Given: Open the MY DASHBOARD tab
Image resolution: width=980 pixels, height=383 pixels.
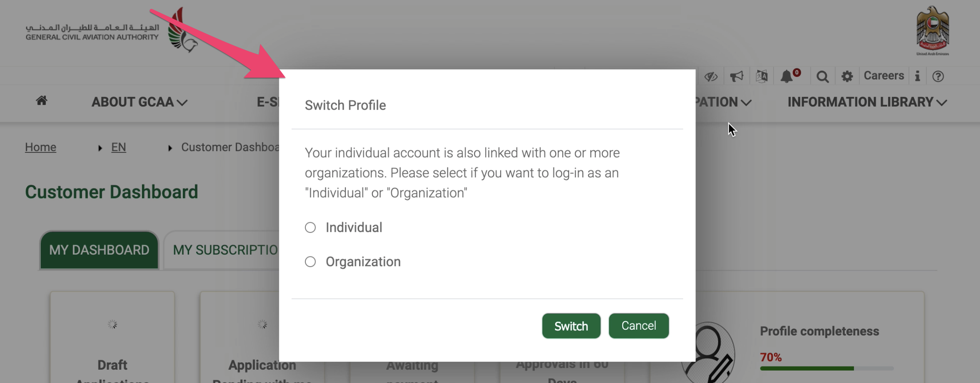Looking at the screenshot, I should [x=99, y=250].
